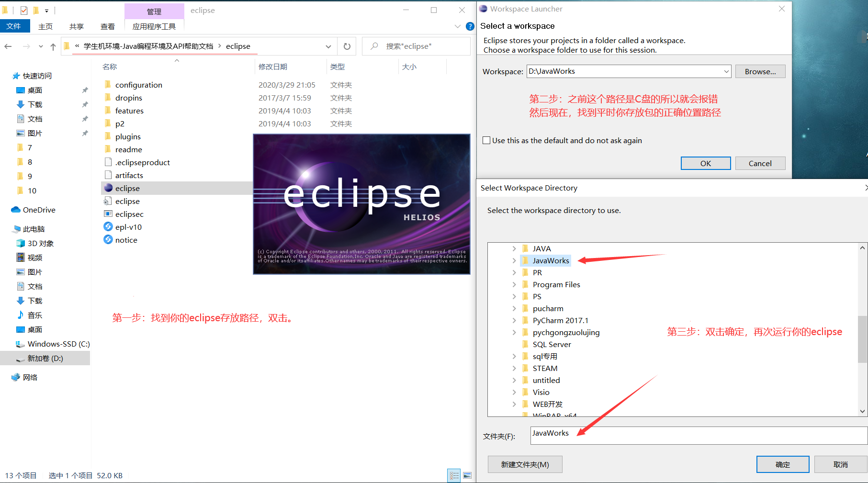868x483 pixels.
Task: Switch to 主页 Home ribbon tab
Action: [45, 26]
